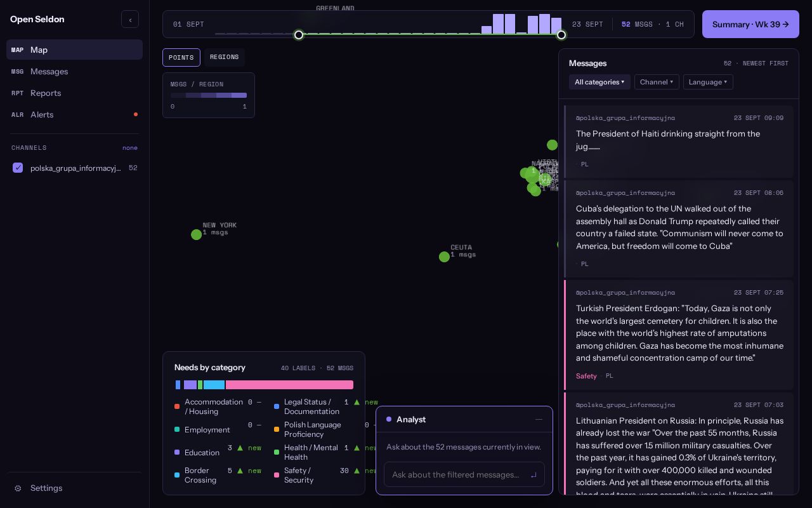
Task: Go to the Messages page
Action: [74, 71]
